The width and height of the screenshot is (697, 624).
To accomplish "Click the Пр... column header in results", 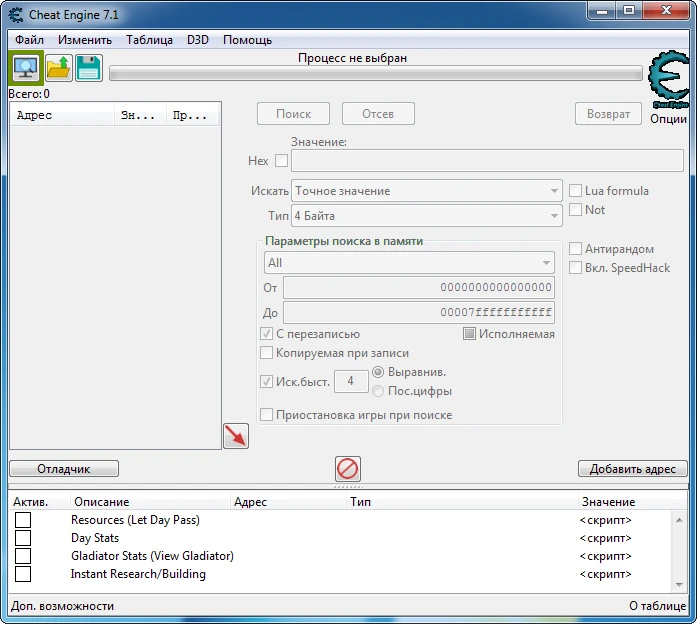I will (x=192, y=115).
